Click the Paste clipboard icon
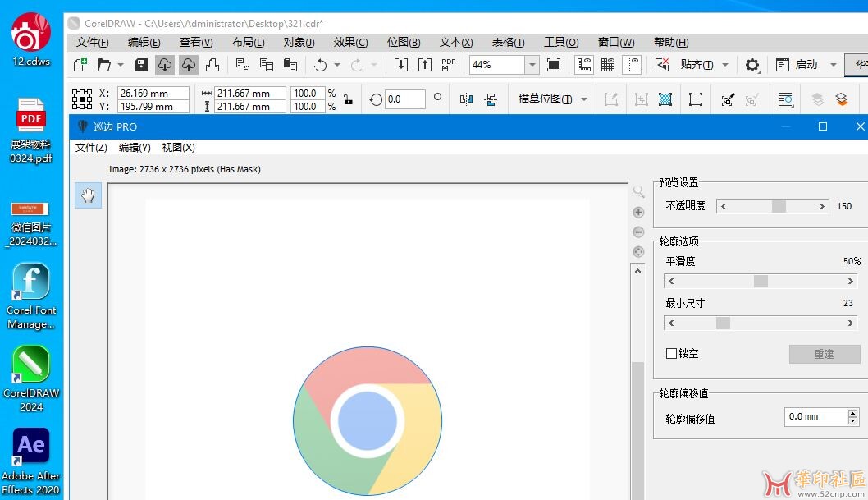Viewport: 868px width, 500px height. (290, 65)
